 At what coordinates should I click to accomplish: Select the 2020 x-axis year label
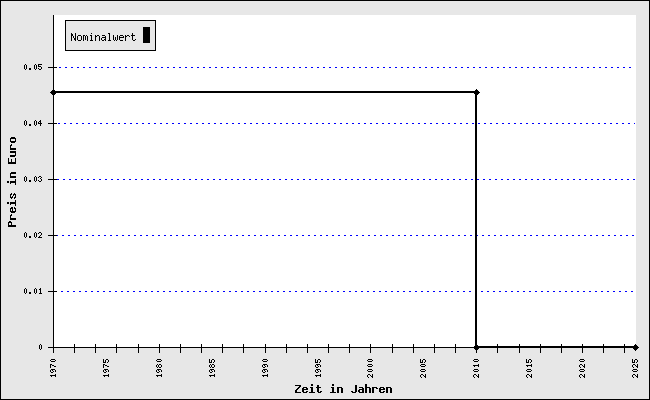tap(582, 366)
